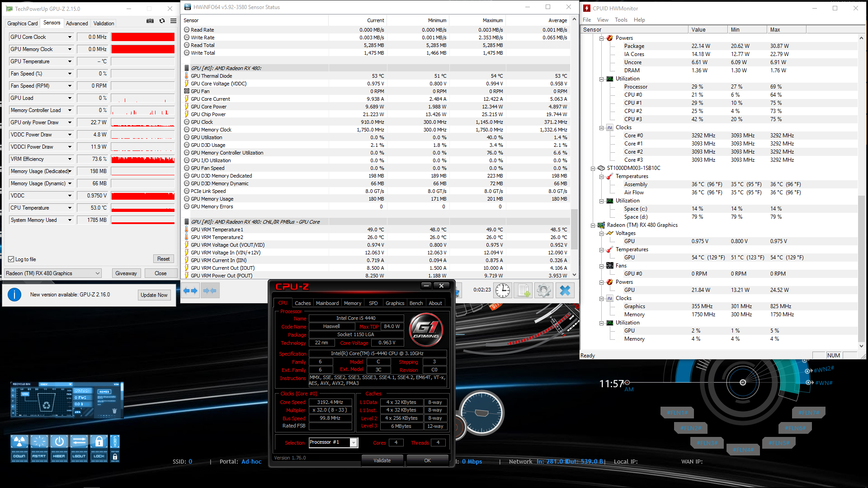Click the HWiNFO expand columns arrows icon
Viewport: 868px width, 488px height.
click(x=190, y=291)
